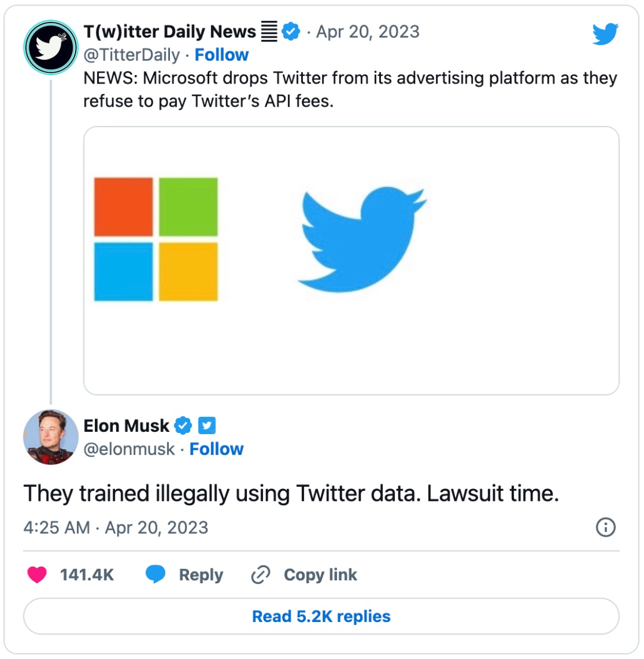Click the heart like icon
Screen dimensions: 644x659
(x=37, y=575)
